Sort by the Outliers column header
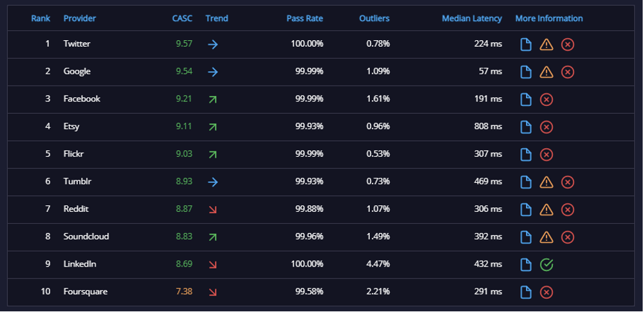The height and width of the screenshot is (312, 644). point(374,18)
